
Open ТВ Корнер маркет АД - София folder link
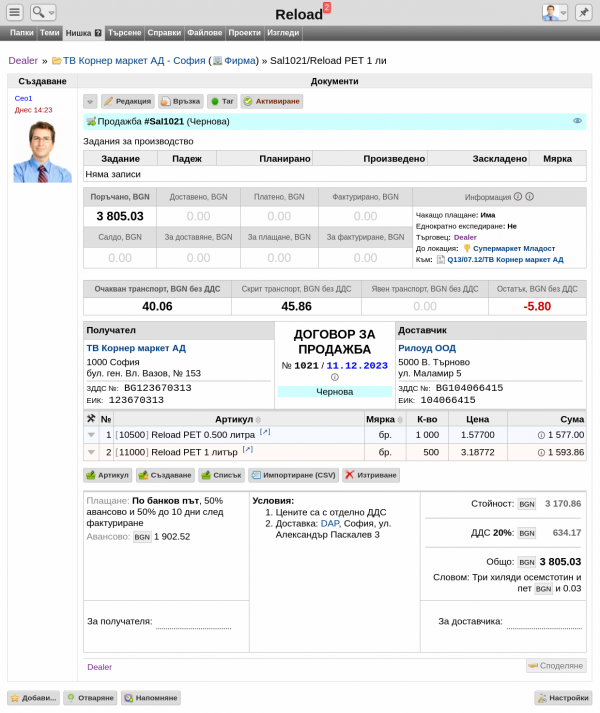click(134, 60)
